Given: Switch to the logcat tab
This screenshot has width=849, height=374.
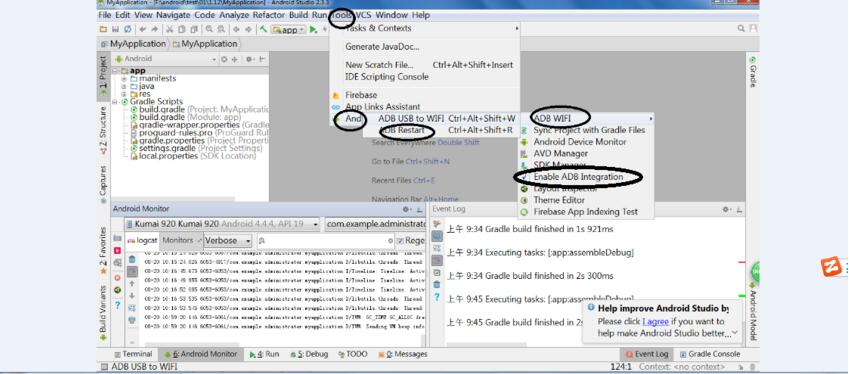Looking at the screenshot, I should tap(142, 240).
